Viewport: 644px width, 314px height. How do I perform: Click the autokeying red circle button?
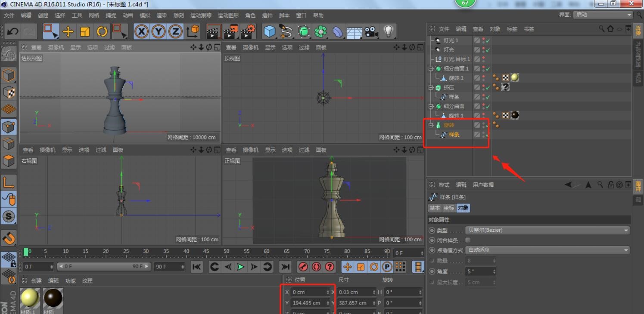(x=317, y=267)
